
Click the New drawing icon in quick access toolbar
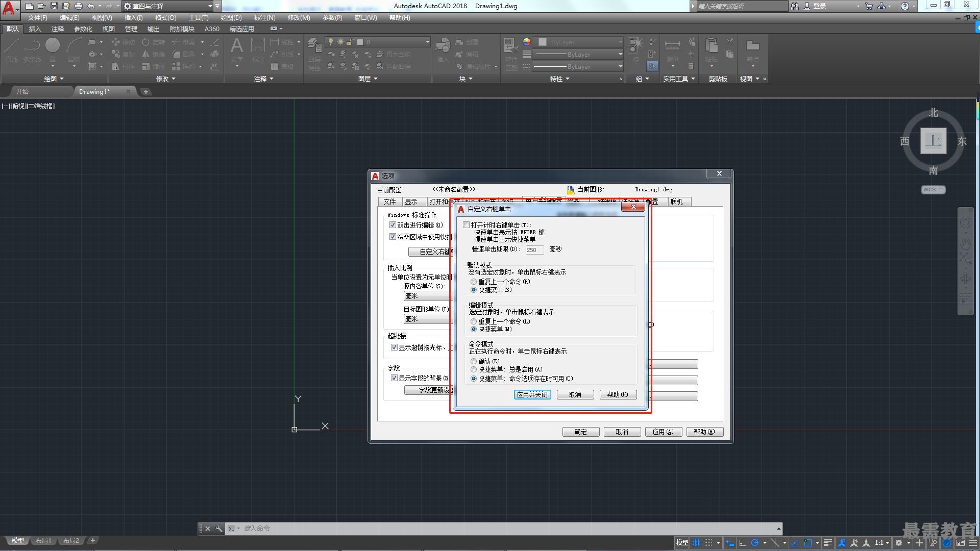[29, 6]
